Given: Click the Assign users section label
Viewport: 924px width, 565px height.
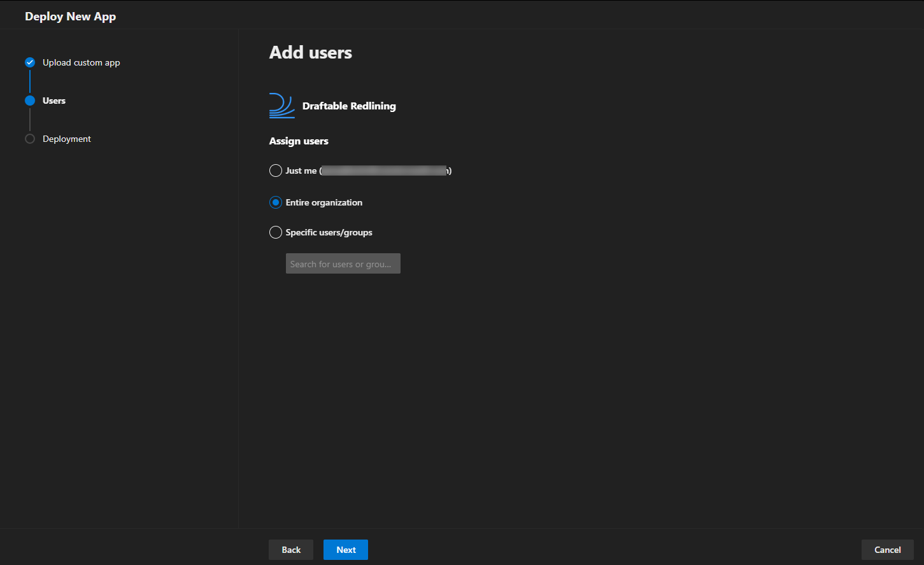Looking at the screenshot, I should [299, 141].
